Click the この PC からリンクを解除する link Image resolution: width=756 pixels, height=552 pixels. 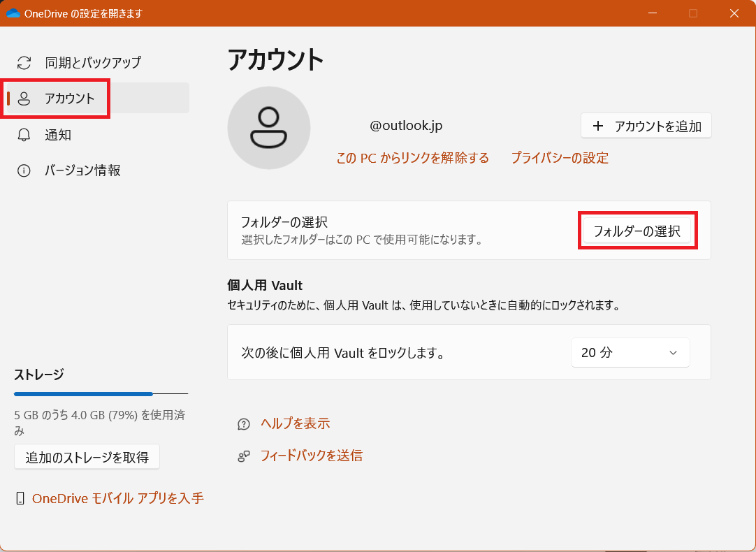[412, 158]
